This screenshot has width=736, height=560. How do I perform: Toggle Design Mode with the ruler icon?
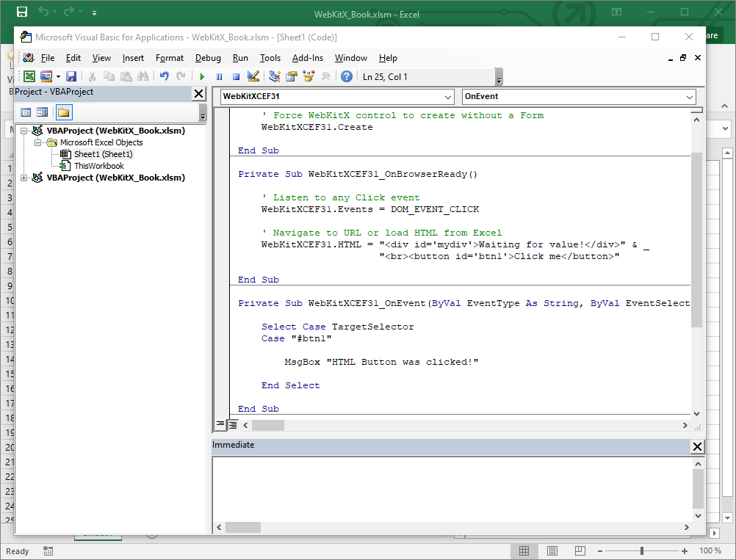253,76
